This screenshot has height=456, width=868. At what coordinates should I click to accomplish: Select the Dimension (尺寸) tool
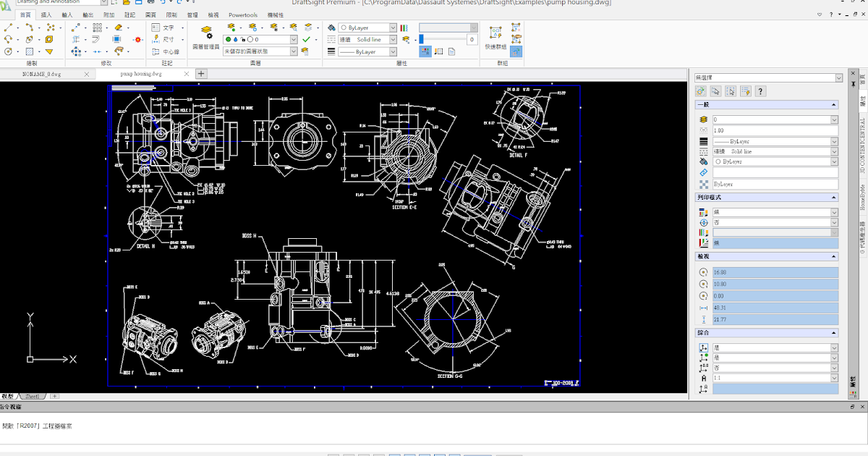pyautogui.click(x=161, y=40)
